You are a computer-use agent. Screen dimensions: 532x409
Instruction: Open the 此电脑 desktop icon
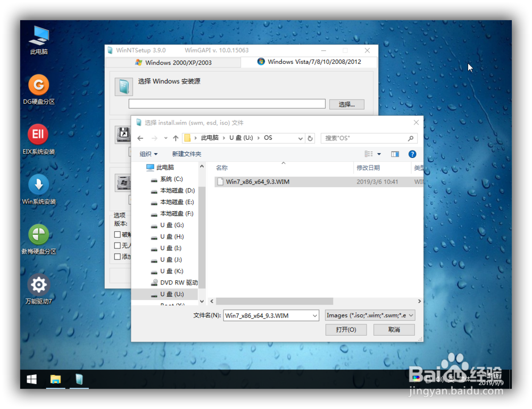coord(39,40)
